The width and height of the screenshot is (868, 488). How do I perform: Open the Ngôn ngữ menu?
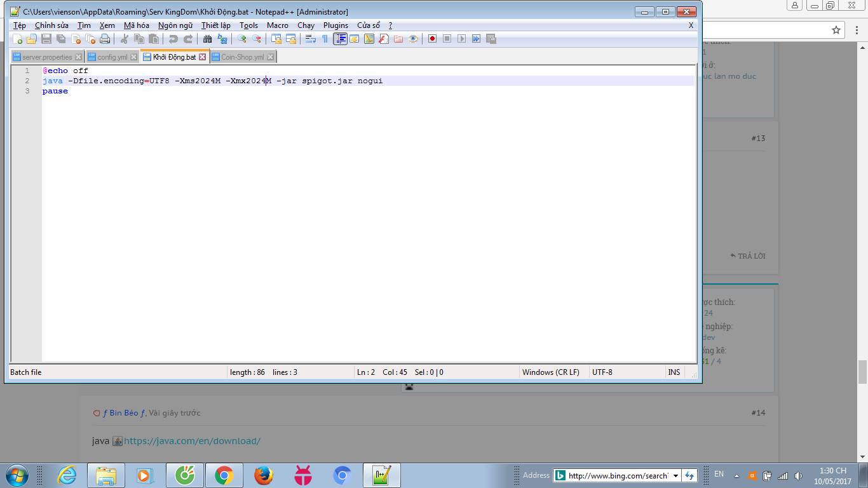175,25
